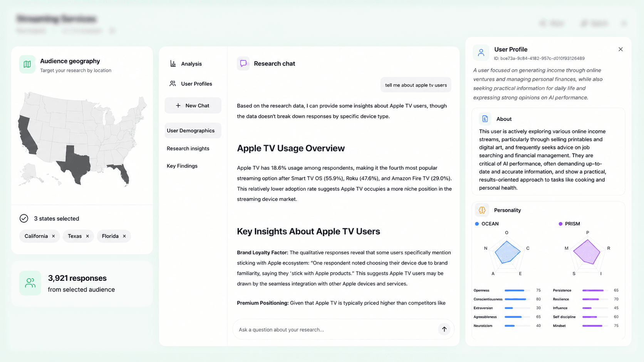This screenshot has height=362, width=644.
Task: Click the Conscientiousness score bar
Action: coord(517,299)
